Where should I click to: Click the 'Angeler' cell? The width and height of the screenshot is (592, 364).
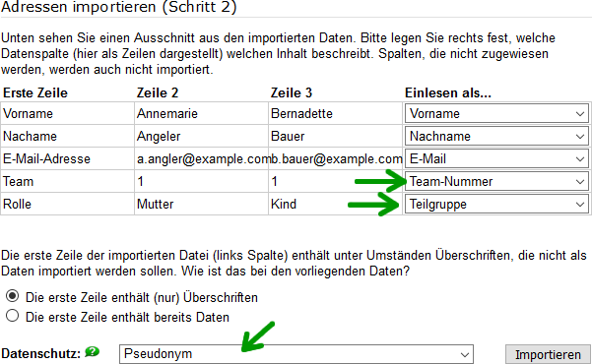pyautogui.click(x=201, y=136)
